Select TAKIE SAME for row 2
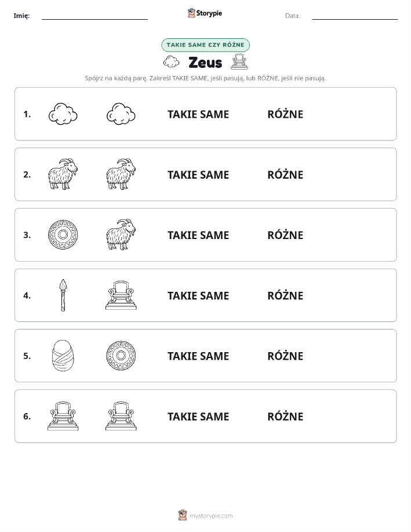 pyautogui.click(x=198, y=175)
